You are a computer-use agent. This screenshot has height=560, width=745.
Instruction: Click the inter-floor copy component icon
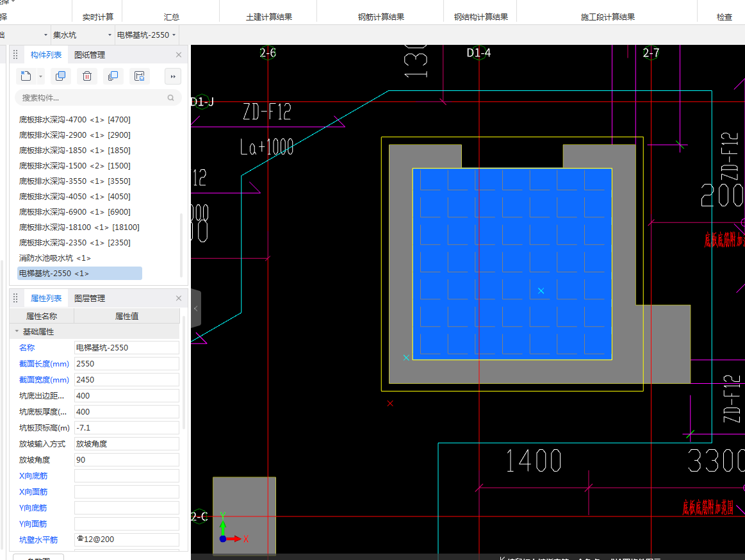click(x=113, y=76)
